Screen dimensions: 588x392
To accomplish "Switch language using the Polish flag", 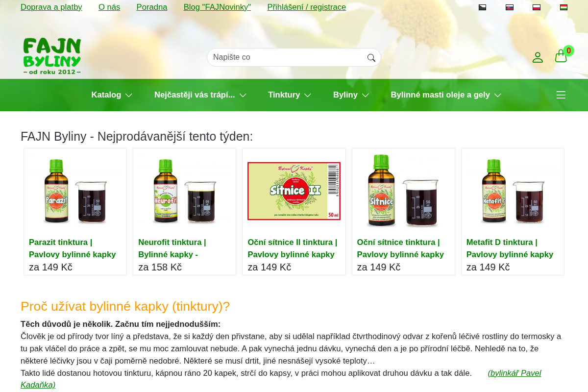I will (x=537, y=7).
